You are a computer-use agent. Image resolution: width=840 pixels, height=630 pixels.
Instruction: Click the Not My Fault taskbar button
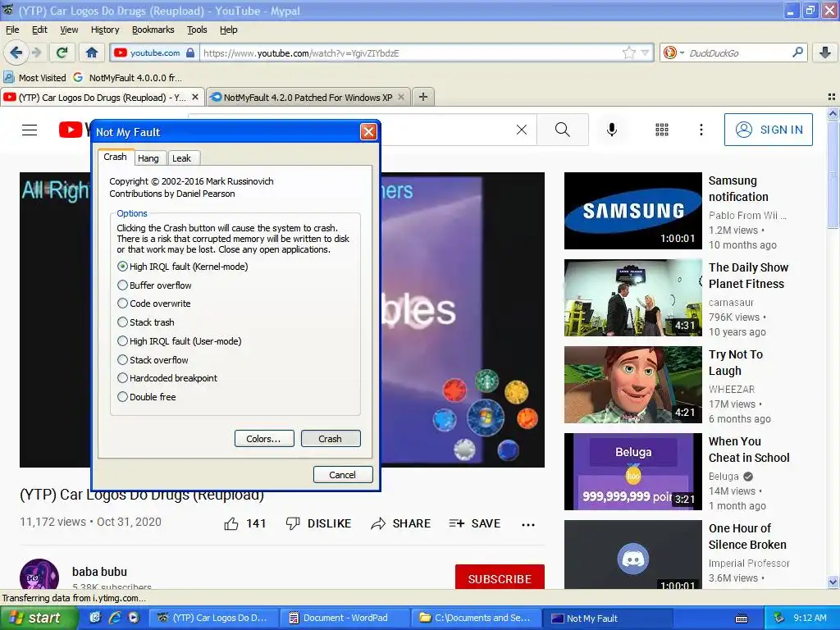(x=608, y=618)
